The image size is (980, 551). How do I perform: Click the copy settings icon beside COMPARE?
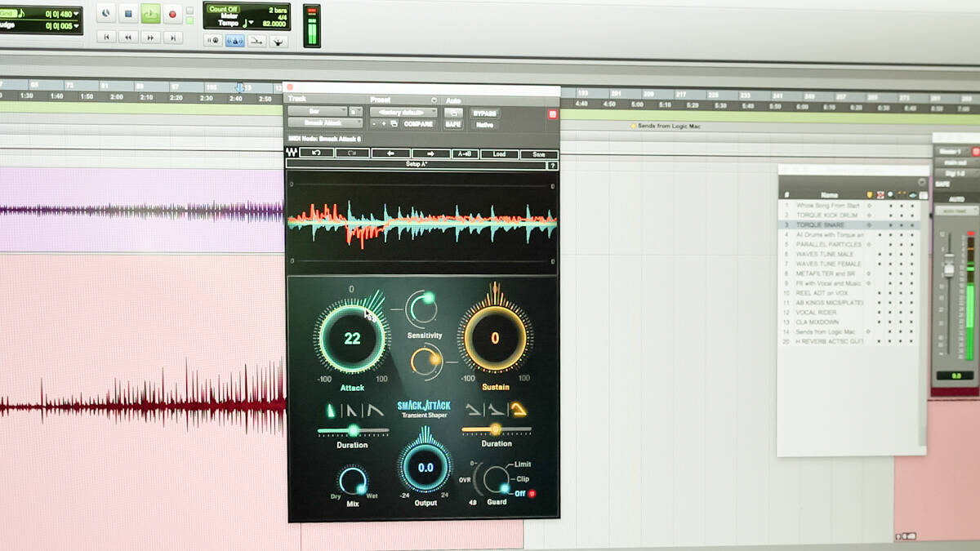pyautogui.click(x=394, y=124)
